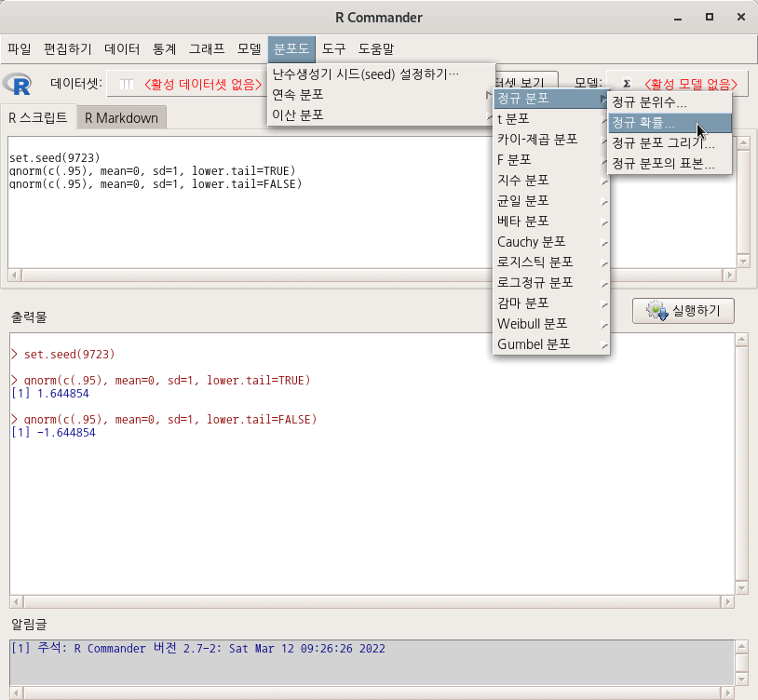The height and width of the screenshot is (700, 758).
Task: Open the 데이터 menu
Action: click(122, 48)
